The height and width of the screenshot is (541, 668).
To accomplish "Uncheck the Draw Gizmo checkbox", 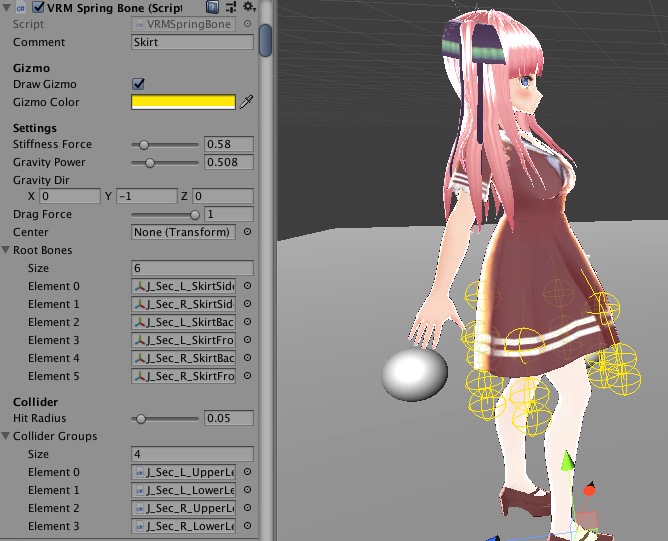I will [x=138, y=84].
